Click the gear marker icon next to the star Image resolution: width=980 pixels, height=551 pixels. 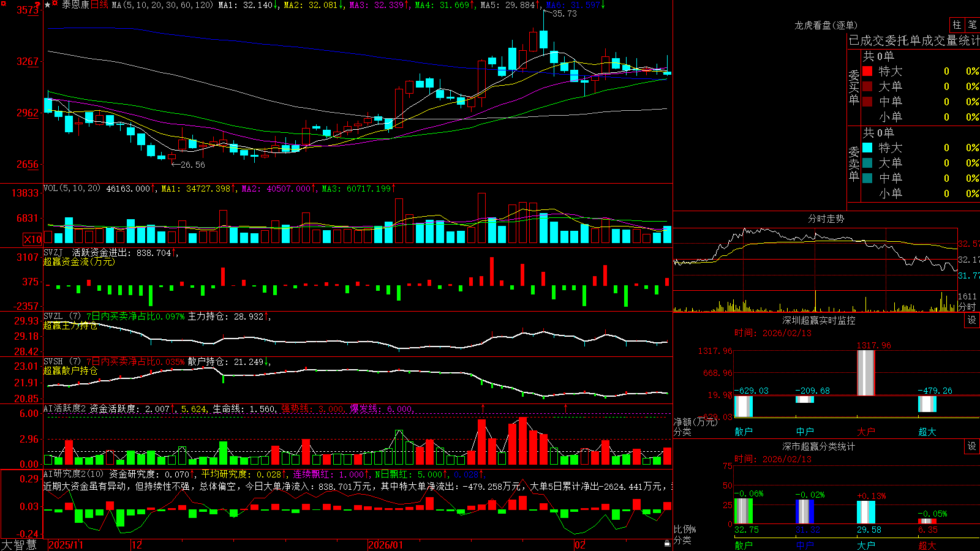point(55,4)
